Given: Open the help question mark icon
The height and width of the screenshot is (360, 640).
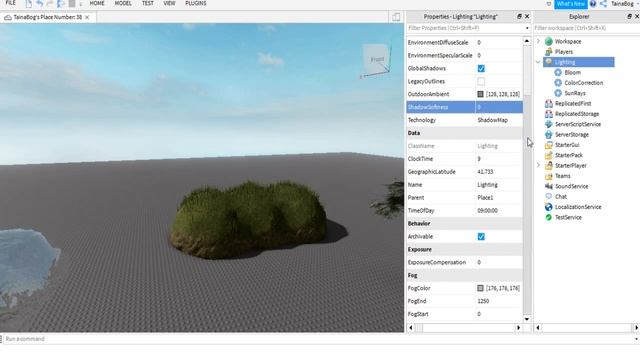Looking at the screenshot, I should 593,4.
